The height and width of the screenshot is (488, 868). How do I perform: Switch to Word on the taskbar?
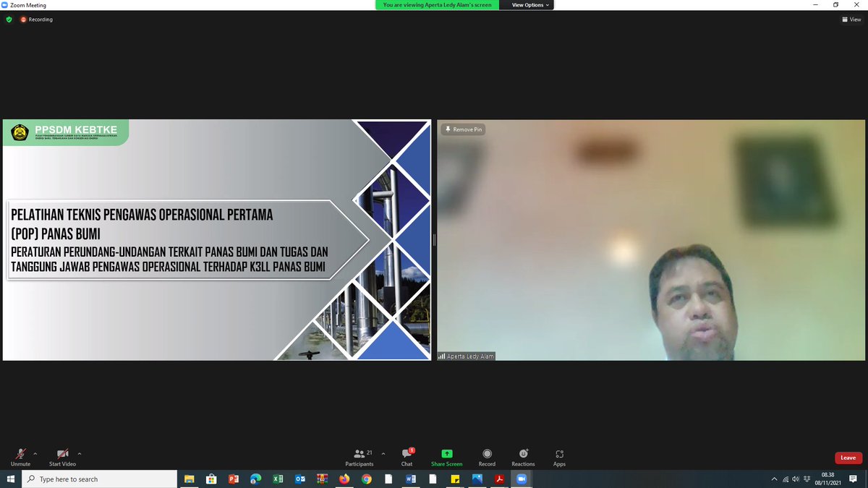[x=411, y=479]
